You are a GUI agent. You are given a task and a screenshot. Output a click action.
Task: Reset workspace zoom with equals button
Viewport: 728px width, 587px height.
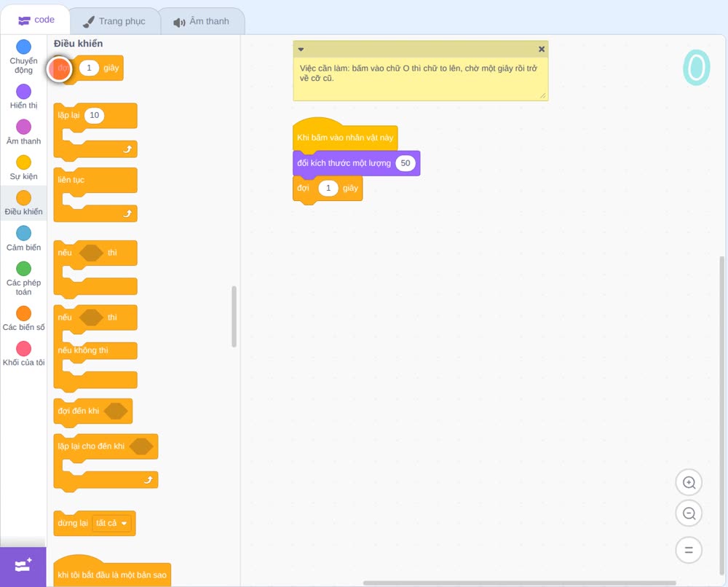click(689, 550)
